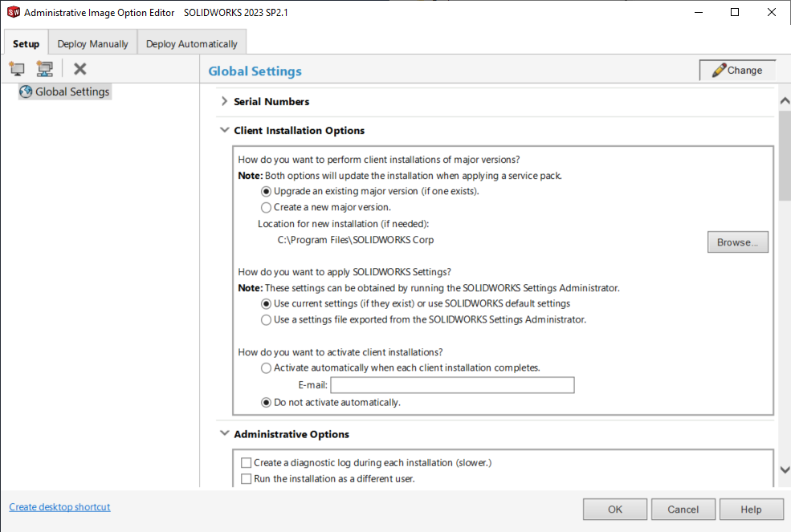Enable Activate automatically when installation completes
The image size is (791, 532).
[x=267, y=368]
